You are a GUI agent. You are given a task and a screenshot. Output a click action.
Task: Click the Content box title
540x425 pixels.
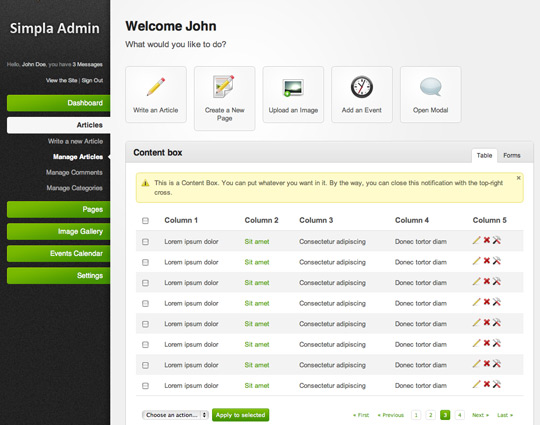[158, 153]
